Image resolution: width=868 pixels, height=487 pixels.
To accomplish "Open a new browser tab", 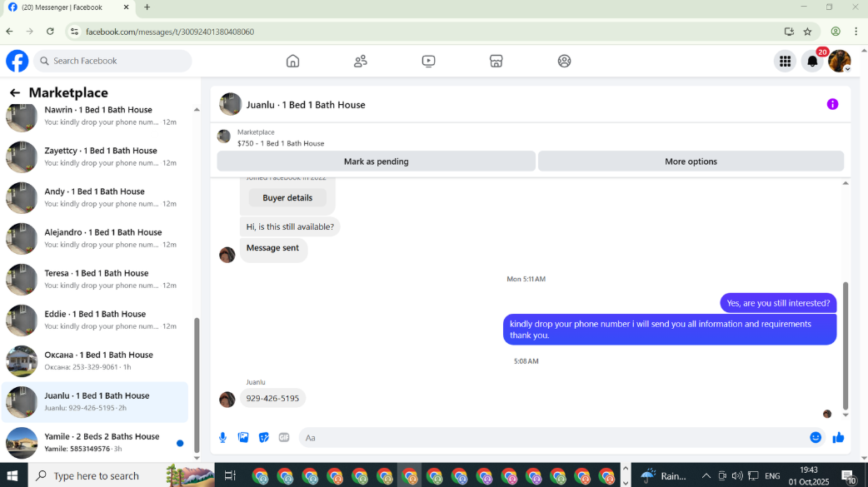I will (x=147, y=7).
